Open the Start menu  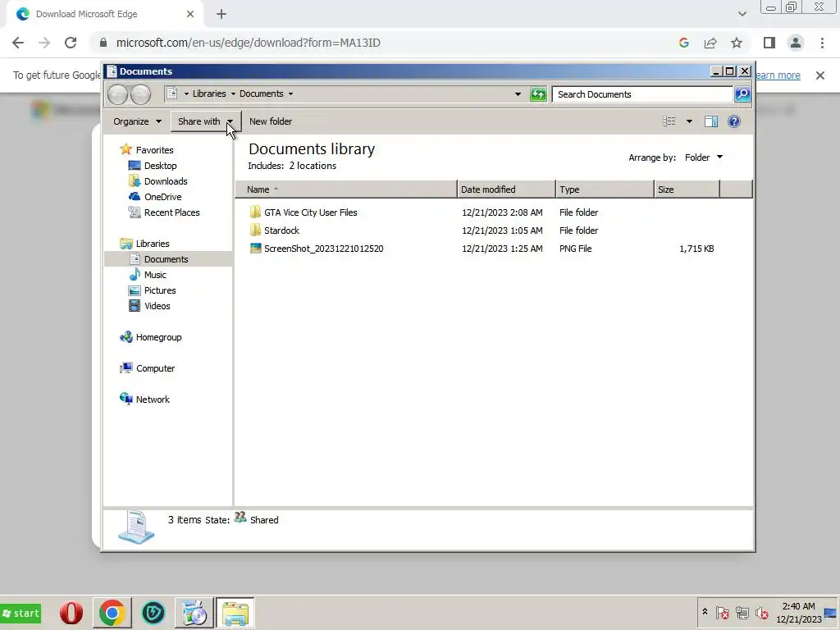[21, 614]
